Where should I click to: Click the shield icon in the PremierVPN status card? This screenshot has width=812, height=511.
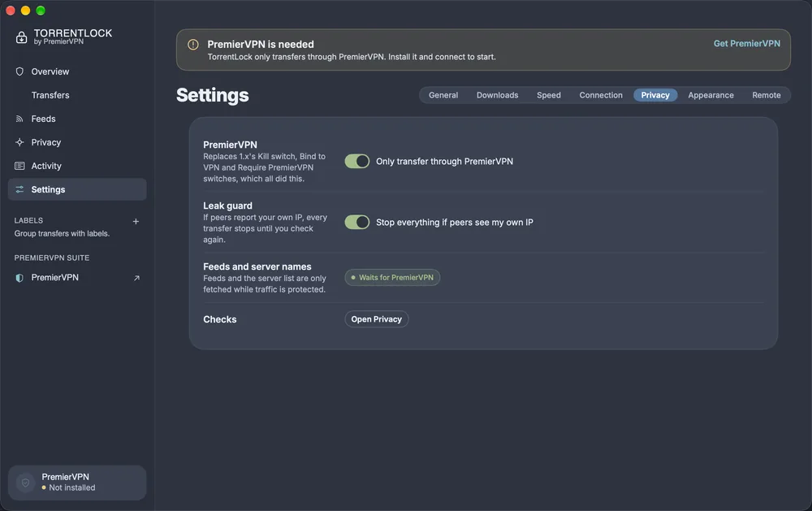click(x=25, y=483)
